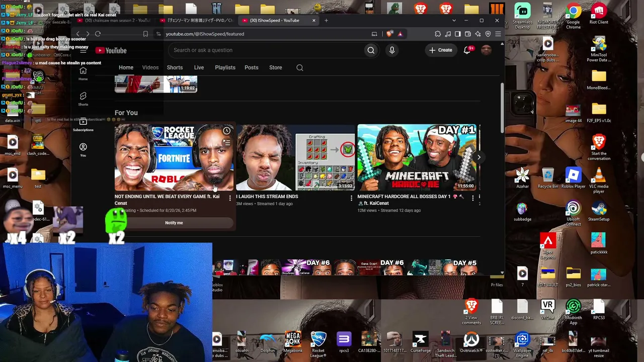The image size is (644, 362).
Task: Open the Ubisoft Connect shortcut
Action: pos(573,214)
